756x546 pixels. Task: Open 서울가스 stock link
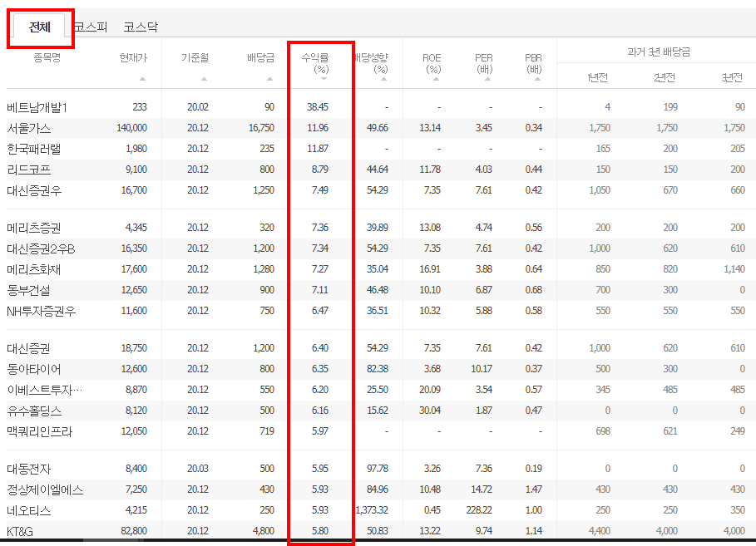29,128
